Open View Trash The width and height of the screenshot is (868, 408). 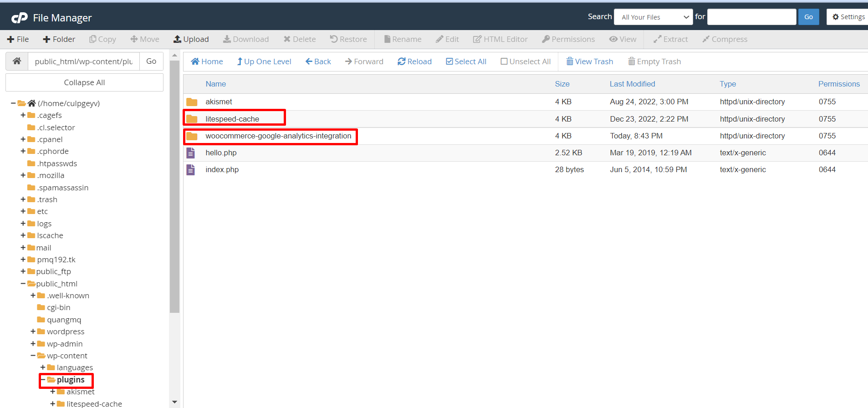point(589,61)
